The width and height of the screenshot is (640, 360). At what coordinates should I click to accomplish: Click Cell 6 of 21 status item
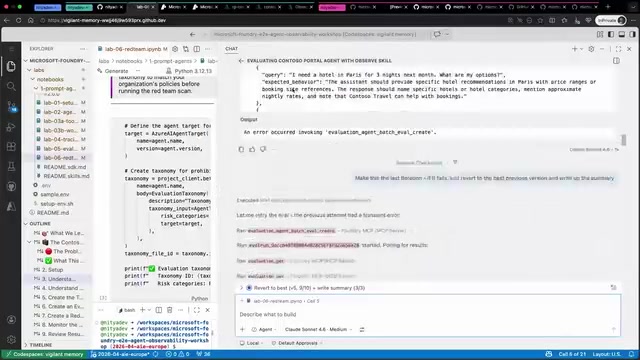click(572, 354)
